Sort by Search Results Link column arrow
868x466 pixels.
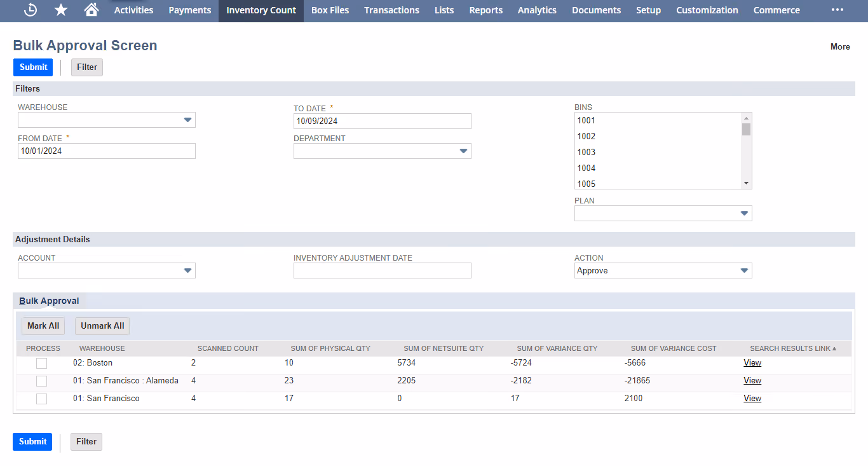(834, 349)
